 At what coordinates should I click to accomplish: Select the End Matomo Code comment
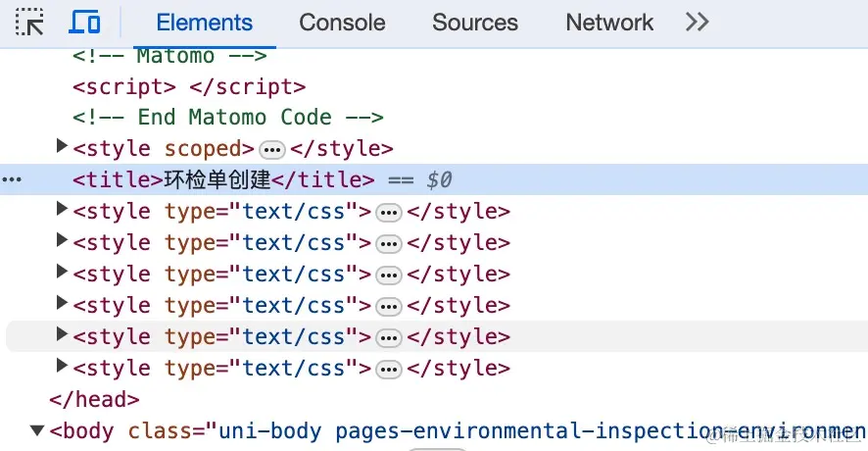click(x=227, y=118)
